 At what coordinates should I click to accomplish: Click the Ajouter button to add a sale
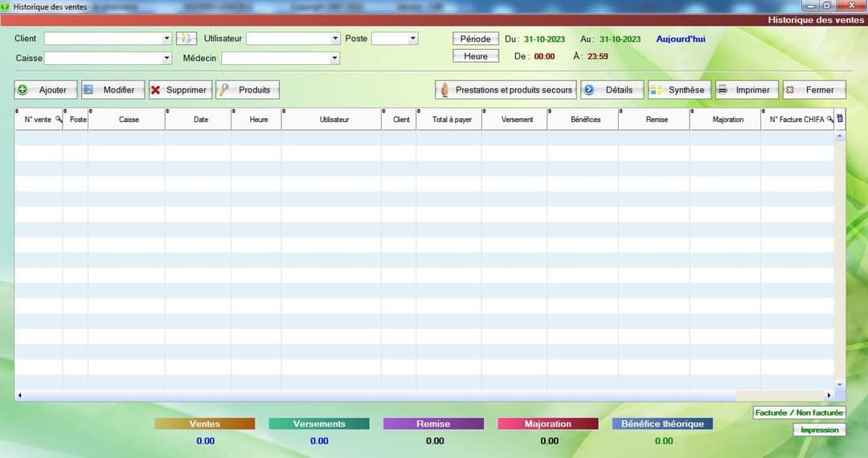45,90
